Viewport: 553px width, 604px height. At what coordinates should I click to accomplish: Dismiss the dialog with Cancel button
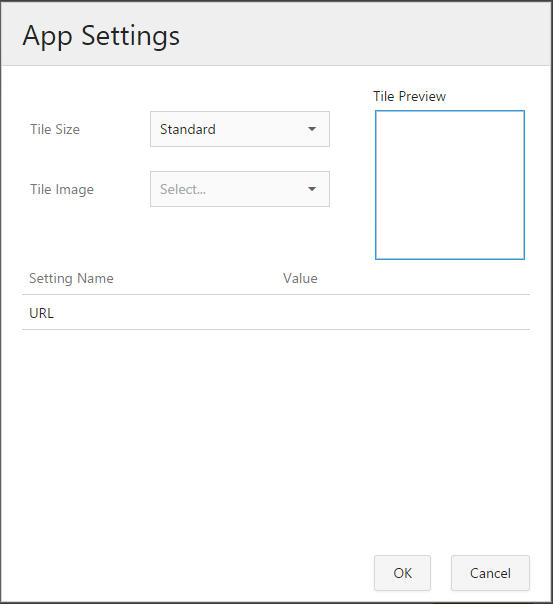point(490,573)
